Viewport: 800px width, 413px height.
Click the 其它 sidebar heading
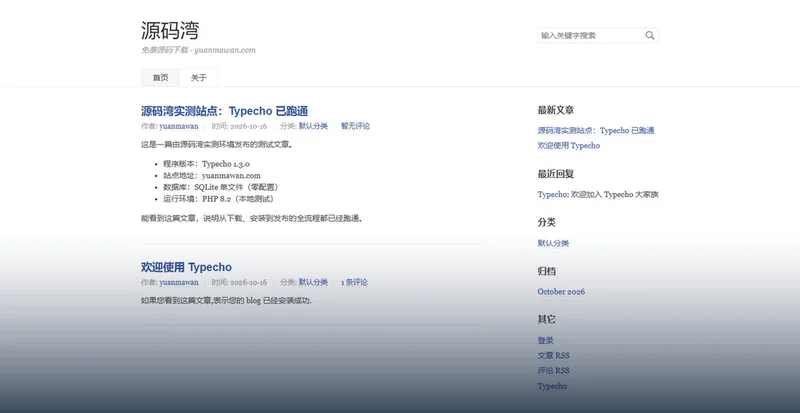546,320
